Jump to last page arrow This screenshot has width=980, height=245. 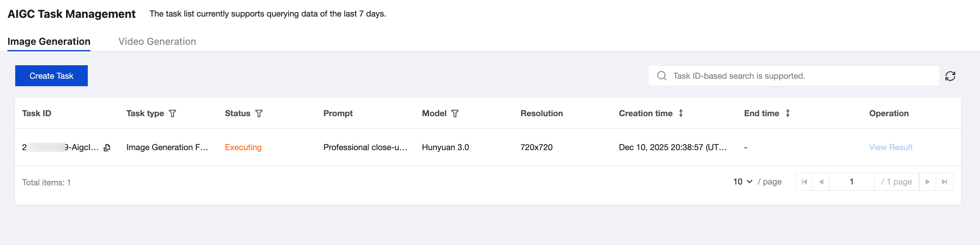(944, 182)
